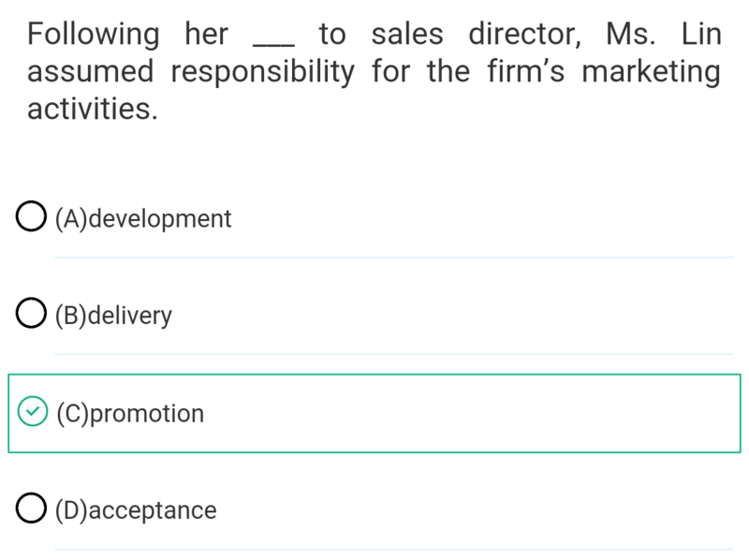Click the '(B)' letter prefix
Screen dimensions: 749x560
72,316
